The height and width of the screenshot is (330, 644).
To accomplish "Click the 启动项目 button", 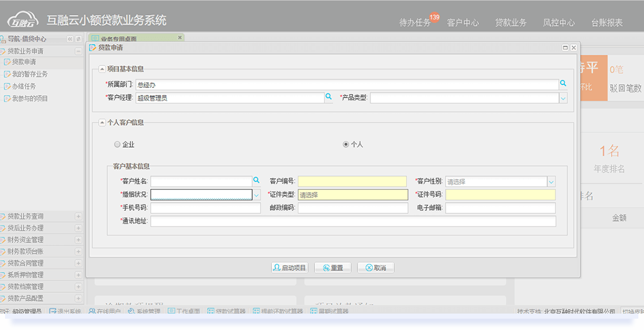I will point(289,268).
